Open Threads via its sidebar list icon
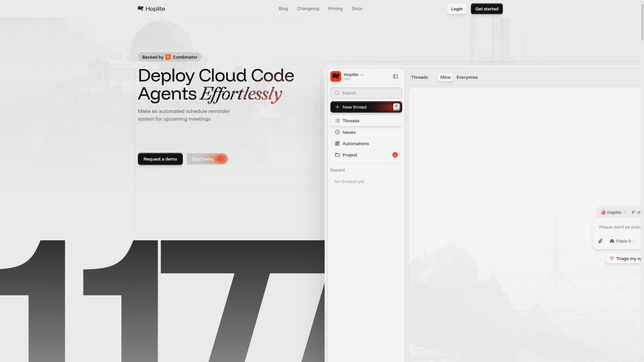The image size is (644, 362). [337, 121]
